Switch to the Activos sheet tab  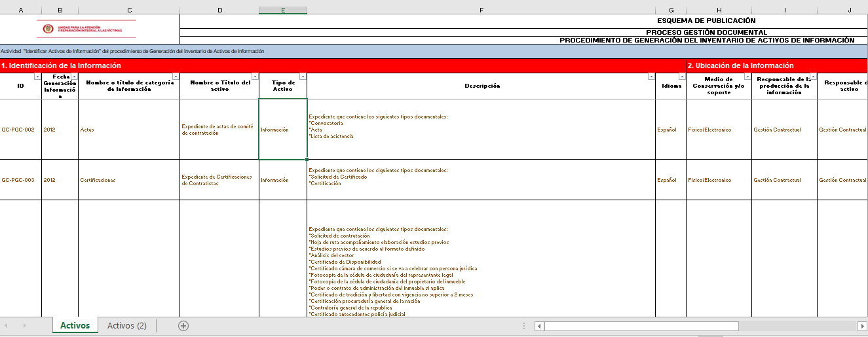point(75,326)
